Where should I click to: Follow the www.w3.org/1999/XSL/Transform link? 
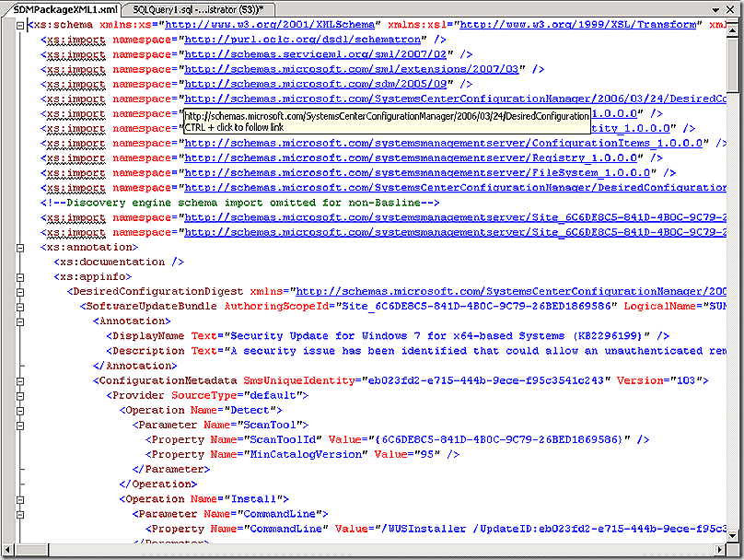pyautogui.click(x=578, y=25)
